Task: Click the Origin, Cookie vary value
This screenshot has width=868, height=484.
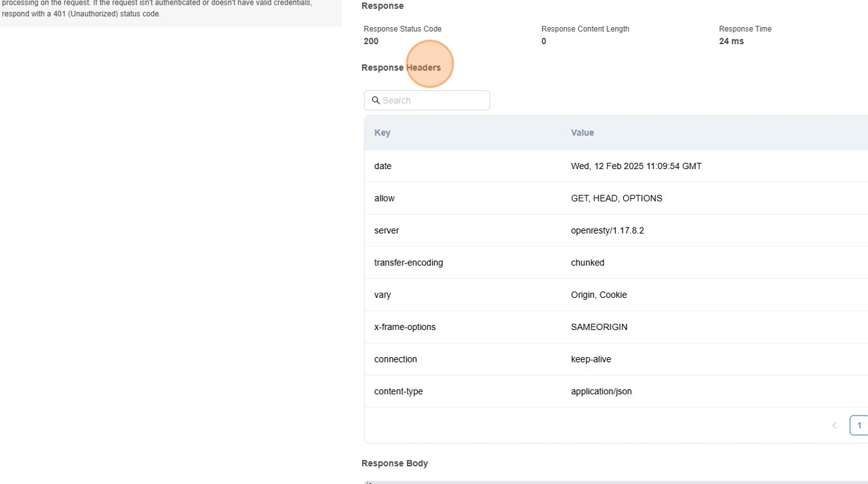Action: tap(599, 295)
